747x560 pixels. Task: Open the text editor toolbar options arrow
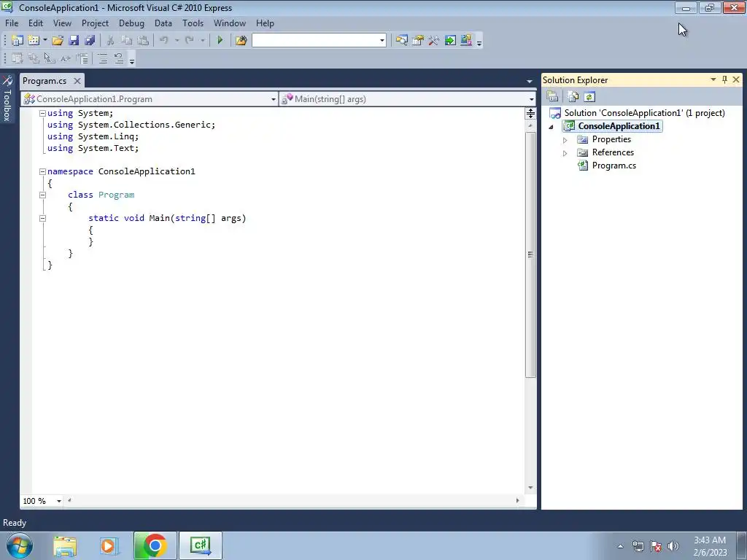click(132, 60)
